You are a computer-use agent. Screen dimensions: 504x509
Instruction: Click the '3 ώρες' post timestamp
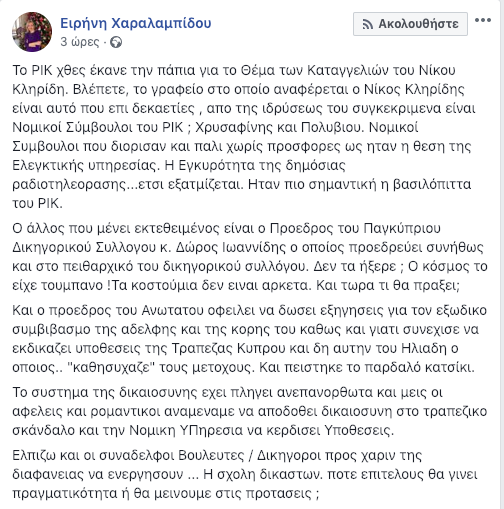click(80, 42)
